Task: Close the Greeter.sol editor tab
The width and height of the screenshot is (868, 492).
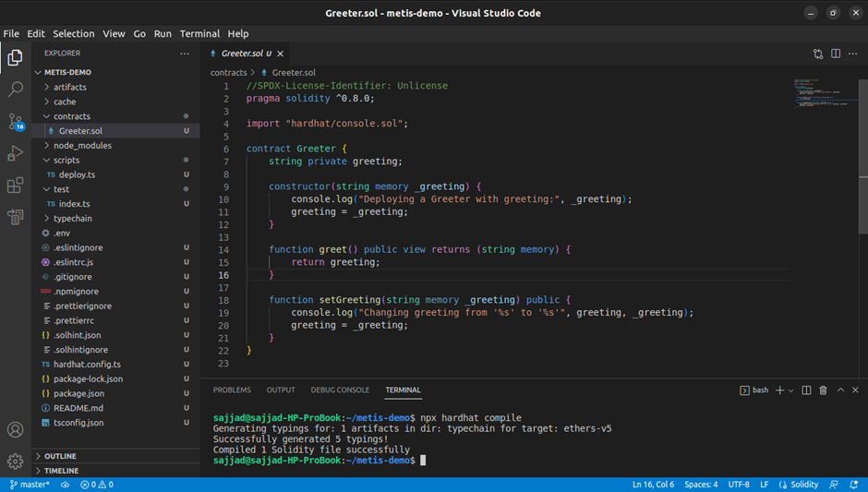Action: pyautogui.click(x=280, y=54)
